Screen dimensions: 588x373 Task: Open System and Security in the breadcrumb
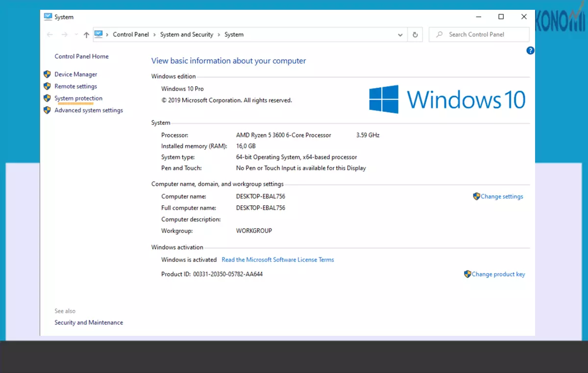click(187, 35)
